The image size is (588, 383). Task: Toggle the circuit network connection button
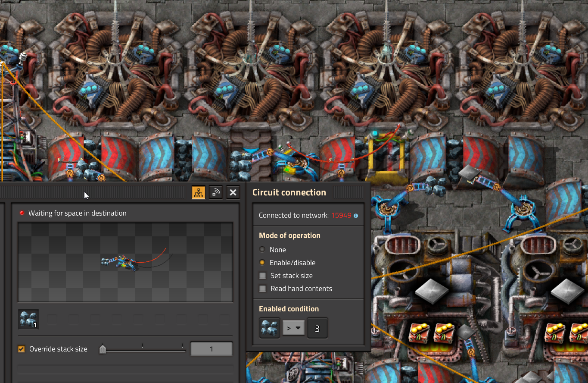click(x=199, y=192)
